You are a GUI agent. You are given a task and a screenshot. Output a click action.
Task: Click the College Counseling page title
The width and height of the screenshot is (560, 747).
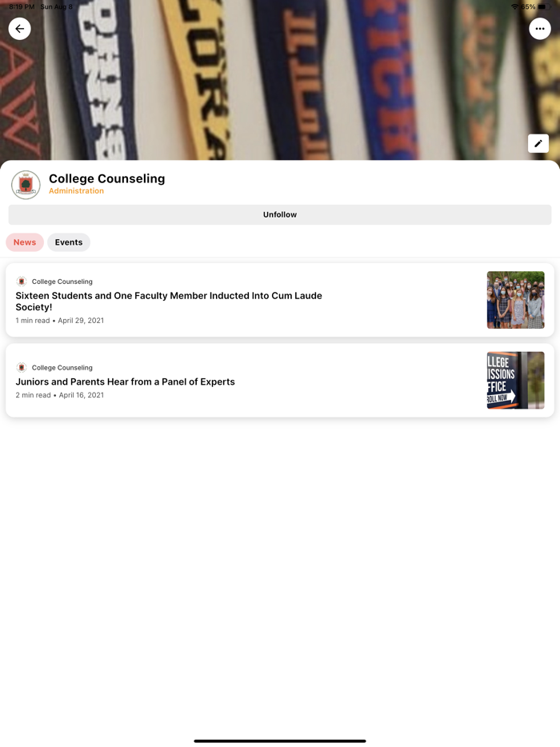pos(106,178)
